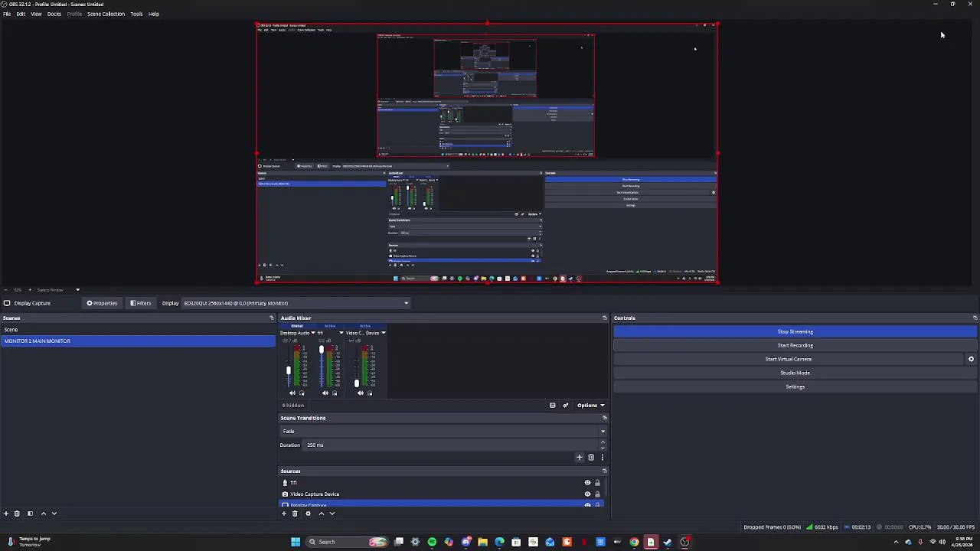Screen dimensions: 980x551
Task: Mute the Desktop Audio channel
Action: tap(292, 393)
